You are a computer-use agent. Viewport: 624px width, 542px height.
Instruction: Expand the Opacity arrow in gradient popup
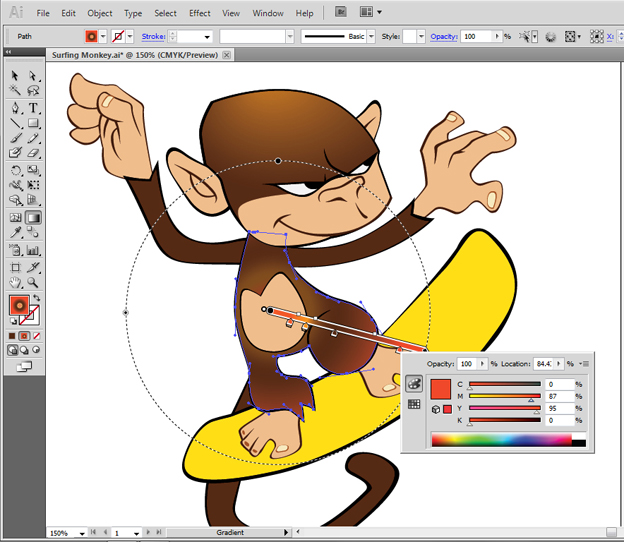click(x=482, y=364)
